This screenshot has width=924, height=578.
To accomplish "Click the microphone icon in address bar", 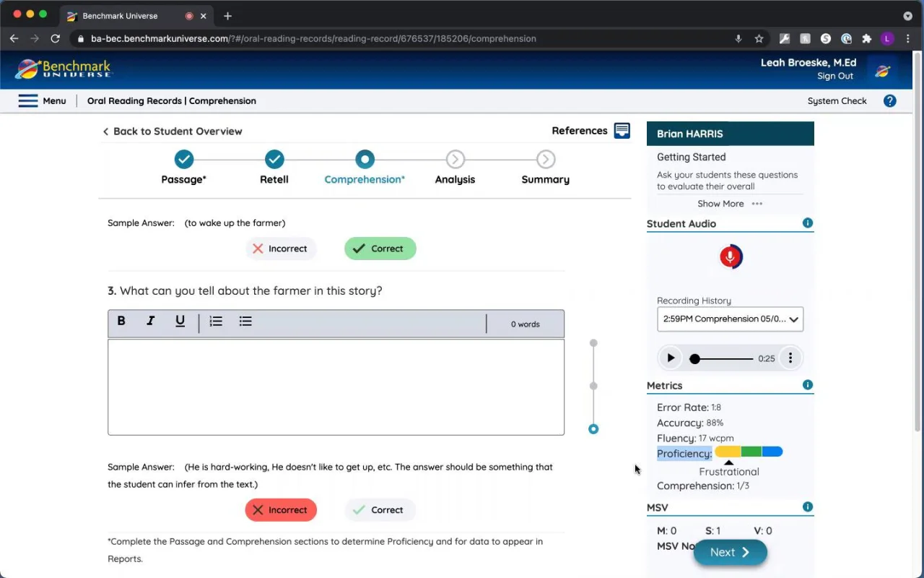I will [738, 38].
